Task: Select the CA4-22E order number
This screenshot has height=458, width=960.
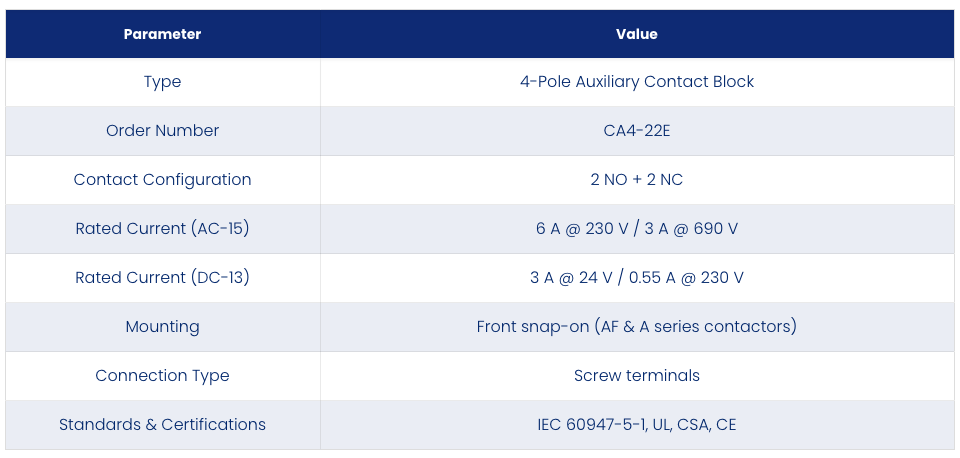Action: [x=637, y=131]
